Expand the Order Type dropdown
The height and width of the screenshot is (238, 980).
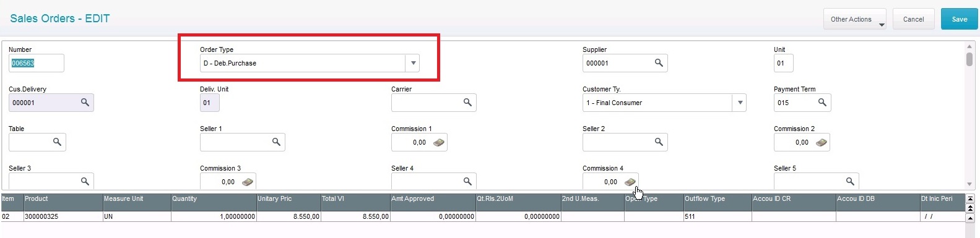click(413, 63)
